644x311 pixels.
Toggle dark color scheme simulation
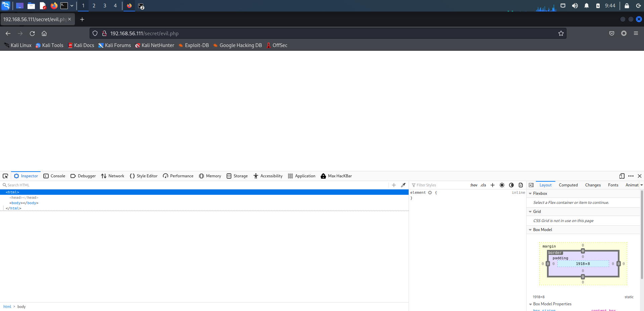(x=511, y=185)
